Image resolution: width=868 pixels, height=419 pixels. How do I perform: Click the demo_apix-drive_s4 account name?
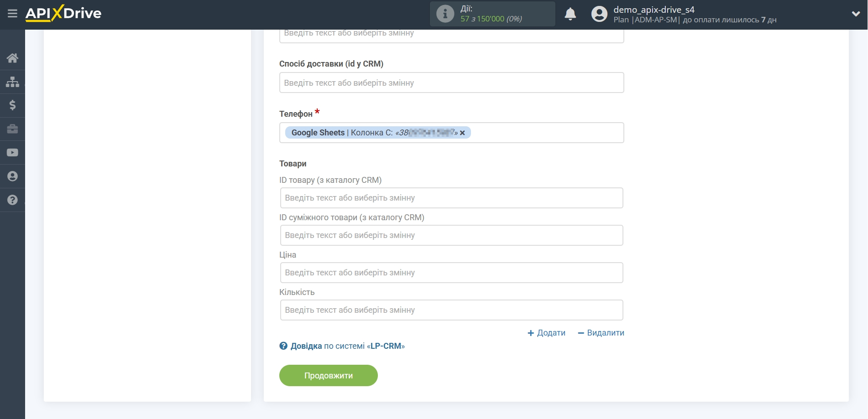(654, 10)
